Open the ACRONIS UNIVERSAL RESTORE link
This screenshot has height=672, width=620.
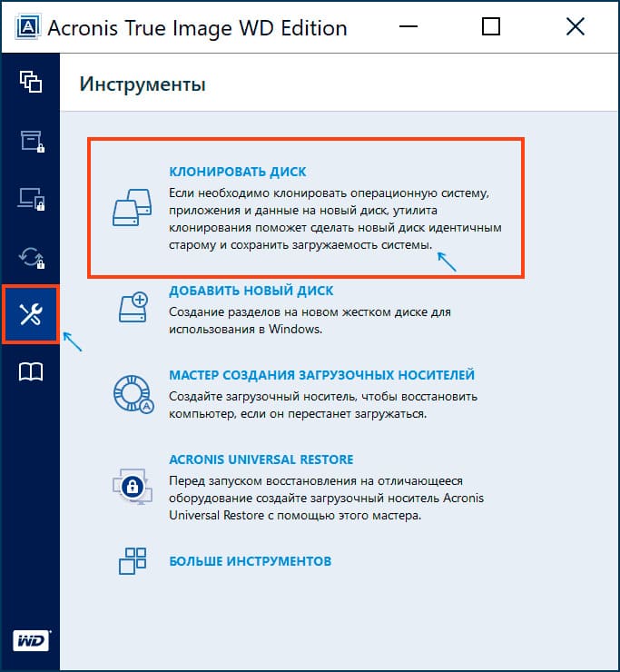(x=261, y=460)
